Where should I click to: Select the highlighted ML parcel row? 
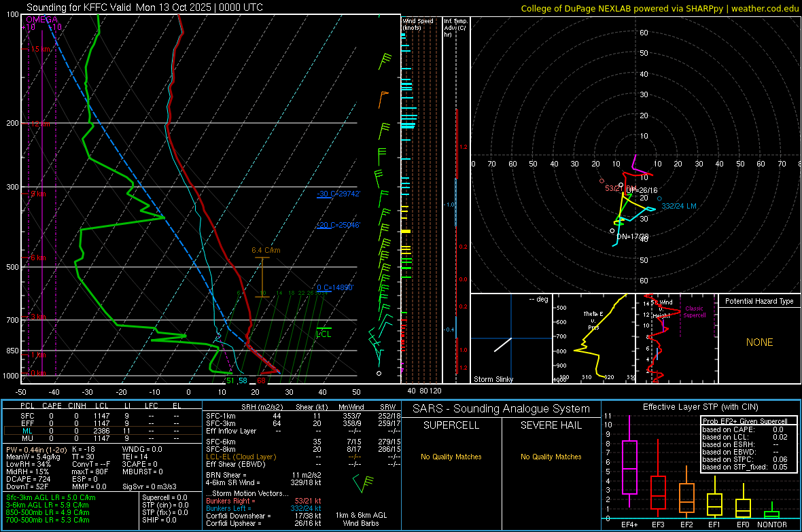[103, 431]
